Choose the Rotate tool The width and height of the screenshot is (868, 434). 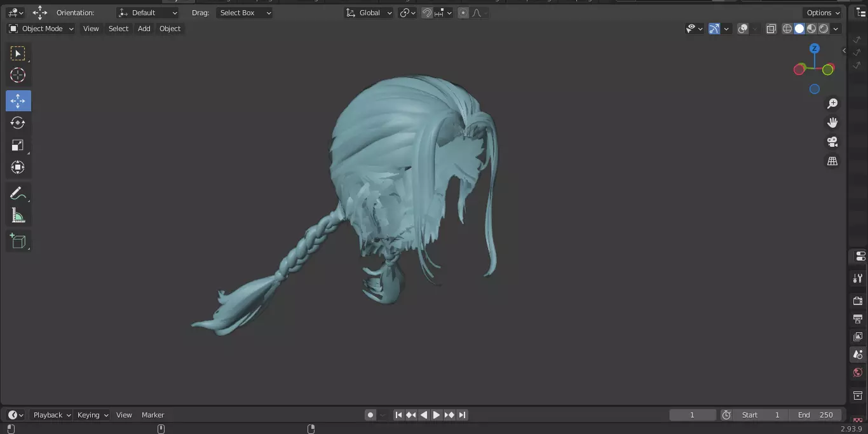pyautogui.click(x=18, y=123)
